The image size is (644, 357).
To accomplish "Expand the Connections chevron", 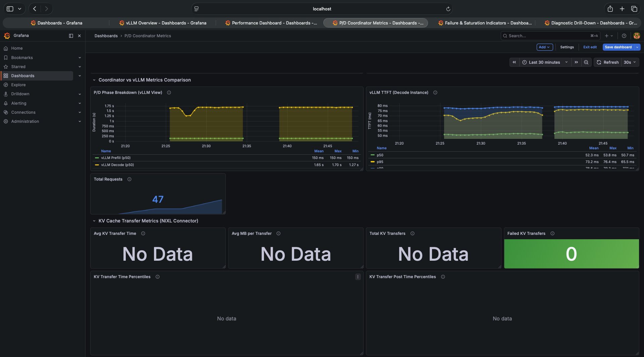I will click(80, 112).
